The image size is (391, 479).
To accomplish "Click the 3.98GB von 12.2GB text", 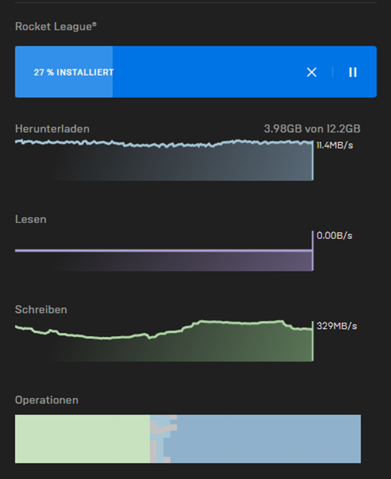I will [x=312, y=129].
